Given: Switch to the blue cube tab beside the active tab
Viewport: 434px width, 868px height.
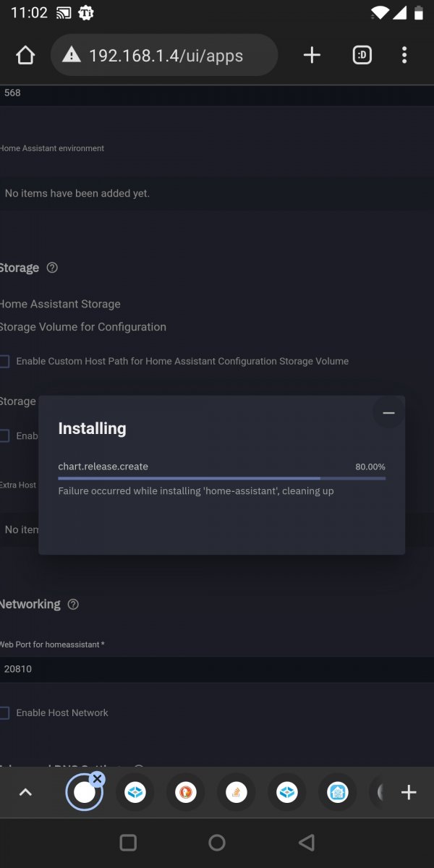Looking at the screenshot, I should coord(135,793).
